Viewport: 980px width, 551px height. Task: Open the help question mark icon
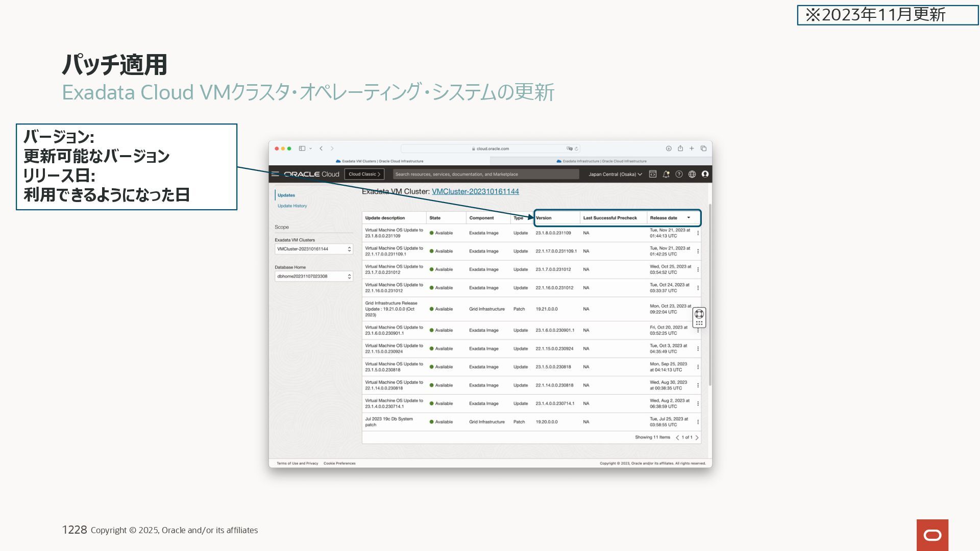click(679, 174)
